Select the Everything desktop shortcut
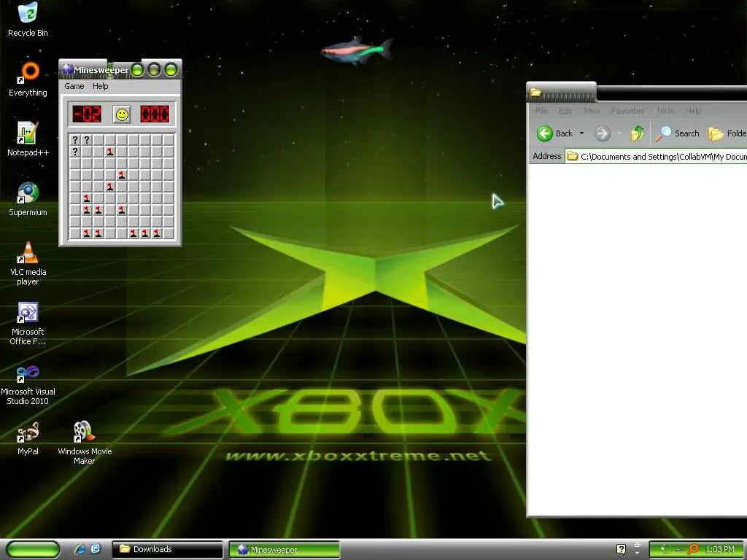Viewport: 747px width, 560px height. click(28, 79)
